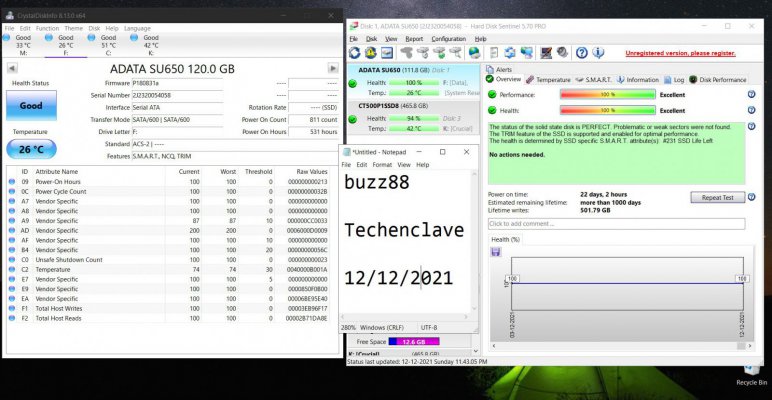Open Theme menu in CrystalDiskInfo
This screenshot has height=400, width=772.
73,29
